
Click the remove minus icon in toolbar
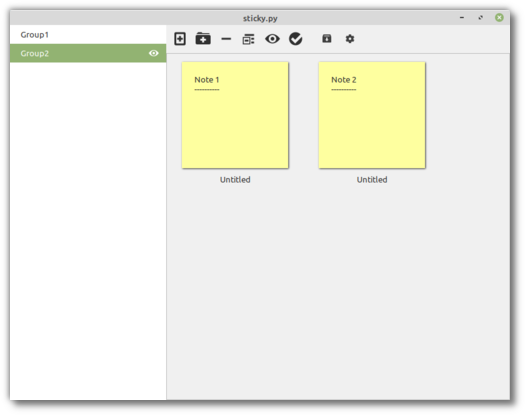coord(226,39)
